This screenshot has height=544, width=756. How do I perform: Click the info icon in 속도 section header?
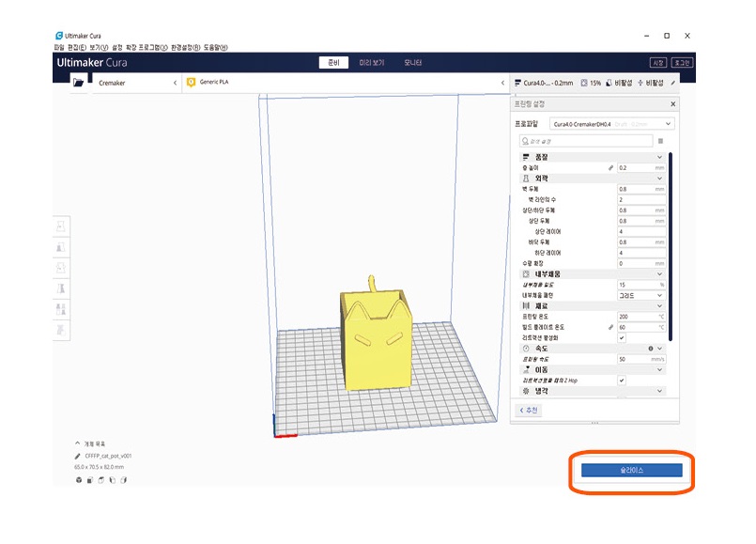[651, 349]
